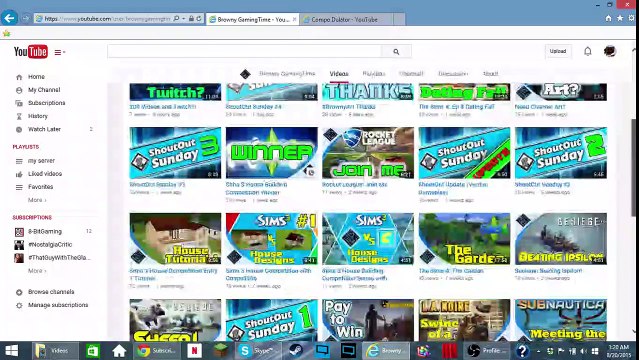This screenshot has height=360, width=639.
Task: Click the YouTube logo
Action: point(31,52)
